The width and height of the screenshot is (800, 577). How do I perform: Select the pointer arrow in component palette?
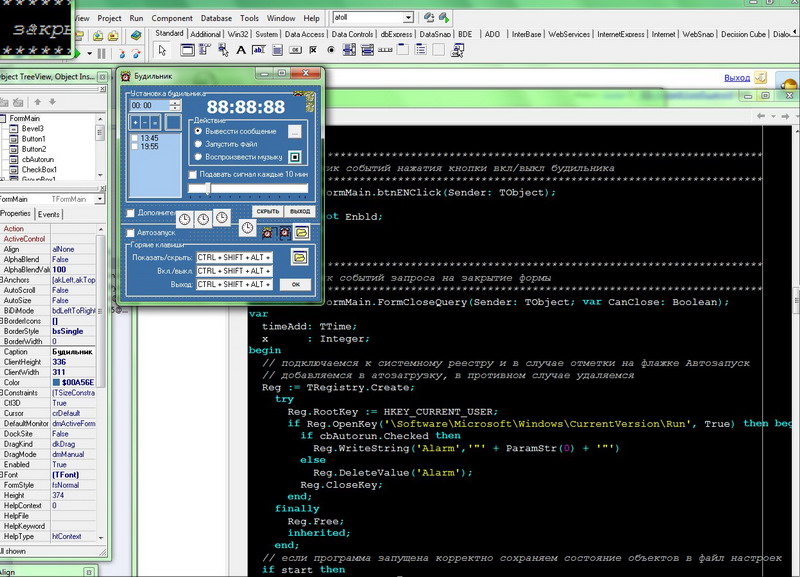[x=162, y=51]
